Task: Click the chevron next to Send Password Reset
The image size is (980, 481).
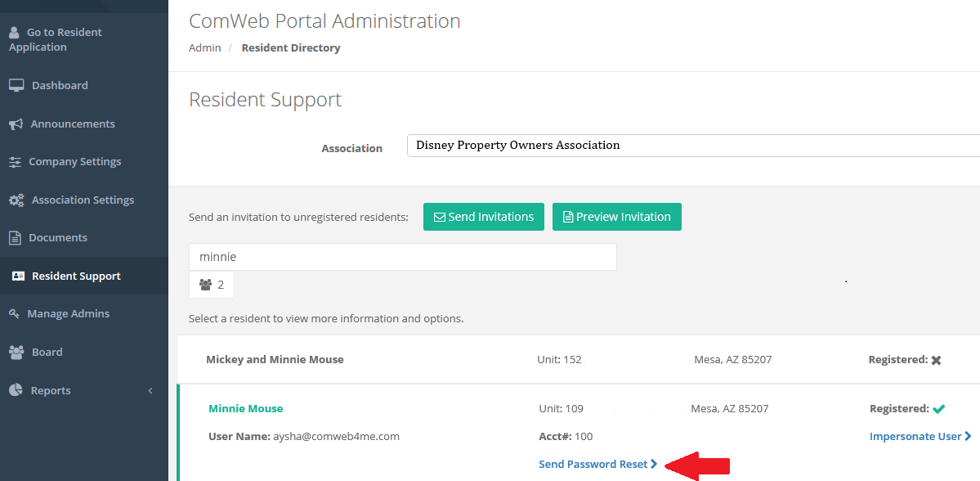Action: click(655, 464)
